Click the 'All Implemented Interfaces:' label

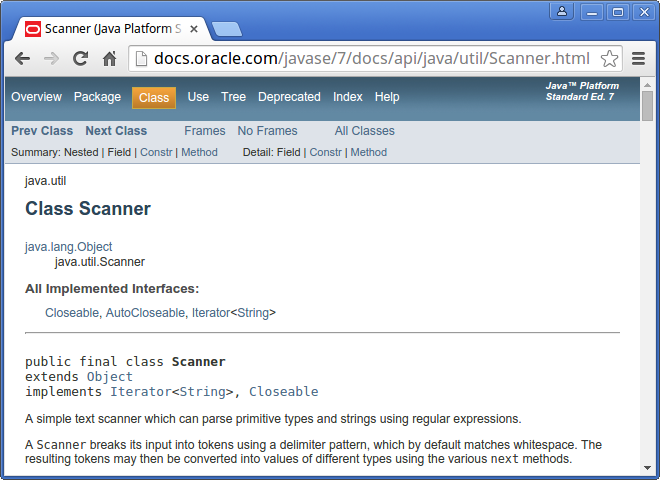(x=112, y=289)
